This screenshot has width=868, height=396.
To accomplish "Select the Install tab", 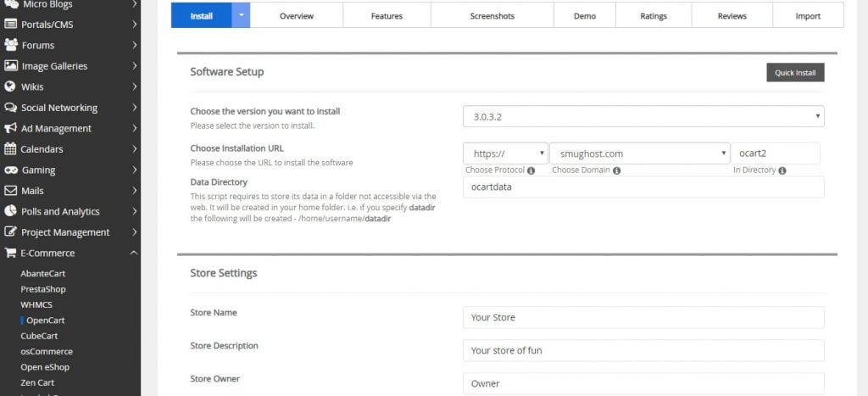I will point(202,15).
